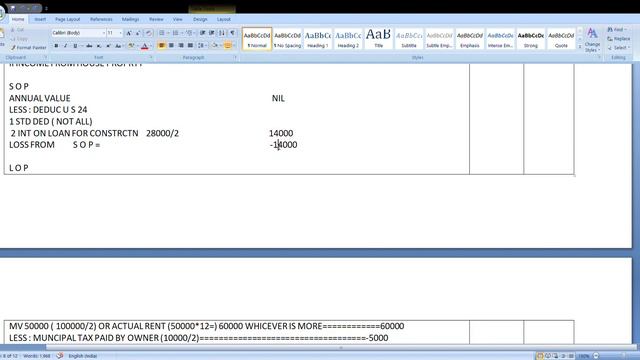
Task: Open the underline style dropdown arrow
Action: pyautogui.click(x=81, y=46)
